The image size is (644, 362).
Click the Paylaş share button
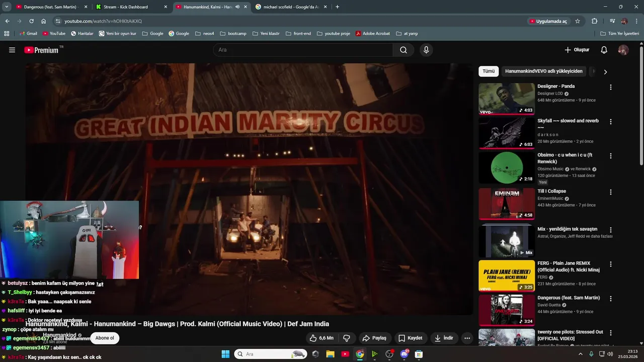click(x=374, y=338)
